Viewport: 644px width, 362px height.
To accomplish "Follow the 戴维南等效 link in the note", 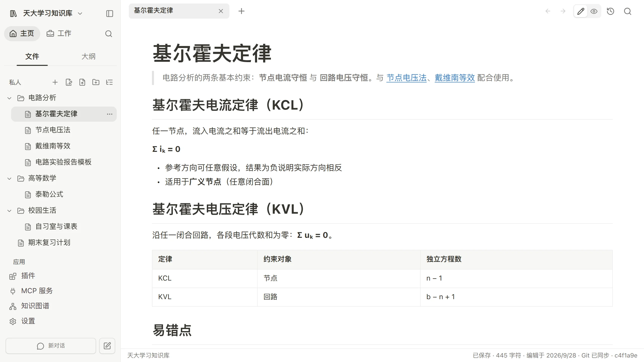I will point(455,78).
